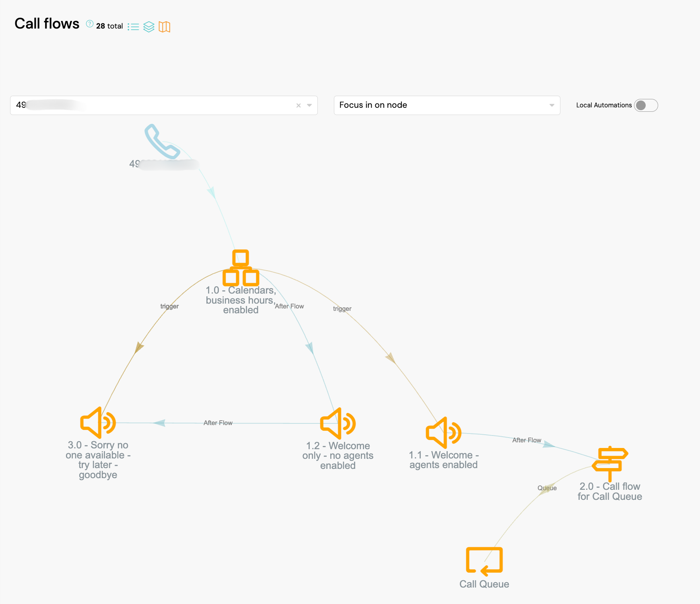Click the After Flow label between speaker nodes
Viewport: 700px width, 604px height.
point(218,423)
